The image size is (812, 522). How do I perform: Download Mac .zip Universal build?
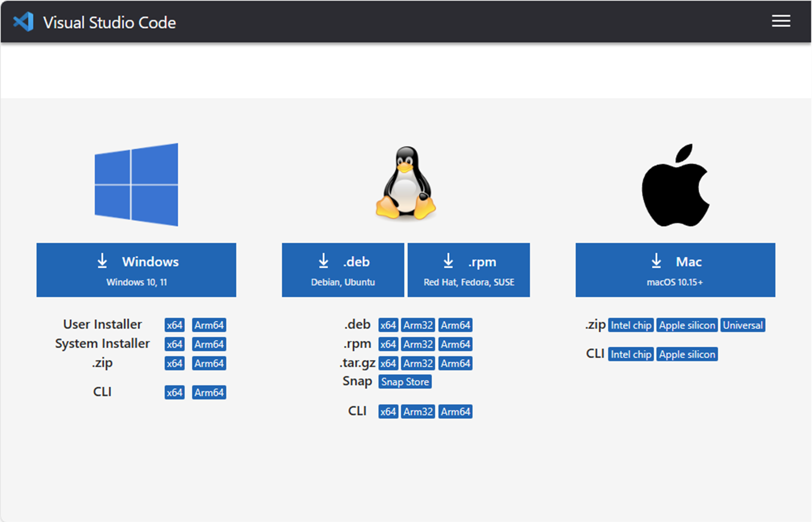coord(743,325)
